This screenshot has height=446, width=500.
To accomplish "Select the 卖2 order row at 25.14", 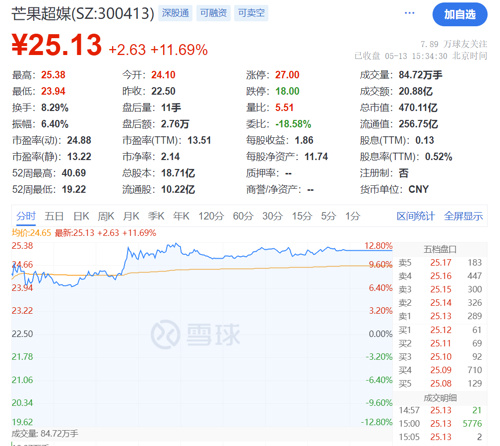I will click(x=440, y=303).
